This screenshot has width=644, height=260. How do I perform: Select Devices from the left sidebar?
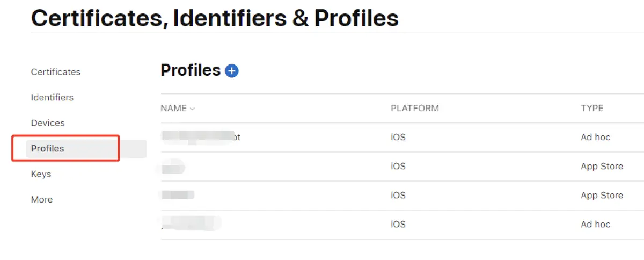point(48,123)
